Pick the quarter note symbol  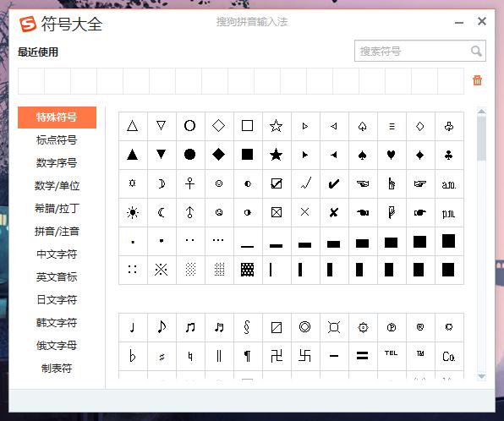point(133,327)
